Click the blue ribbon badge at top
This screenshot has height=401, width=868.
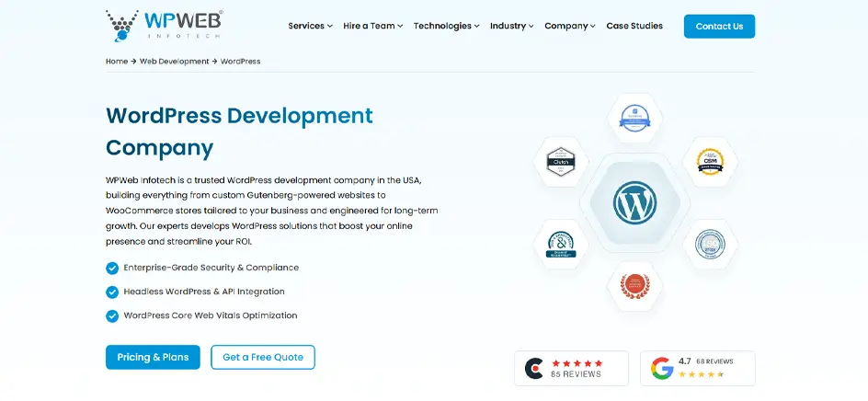click(x=635, y=118)
